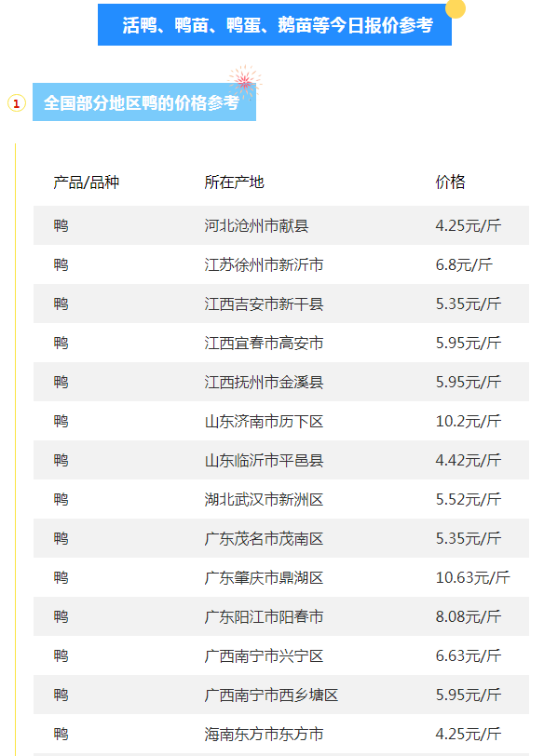The width and height of the screenshot is (544, 756).
Task: Click the 价格 column header
Action: [x=450, y=182]
